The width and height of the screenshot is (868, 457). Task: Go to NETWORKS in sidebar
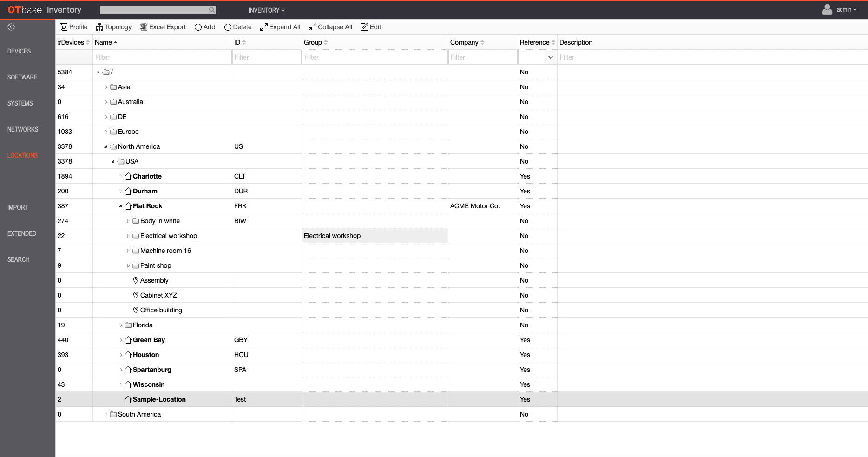tap(23, 129)
